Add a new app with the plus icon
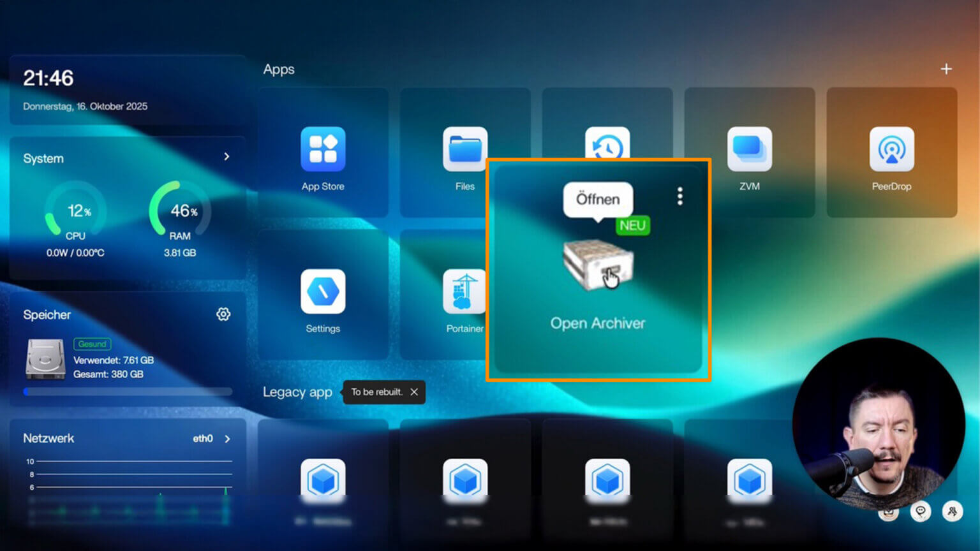Image resolution: width=980 pixels, height=551 pixels. pyautogui.click(x=946, y=69)
